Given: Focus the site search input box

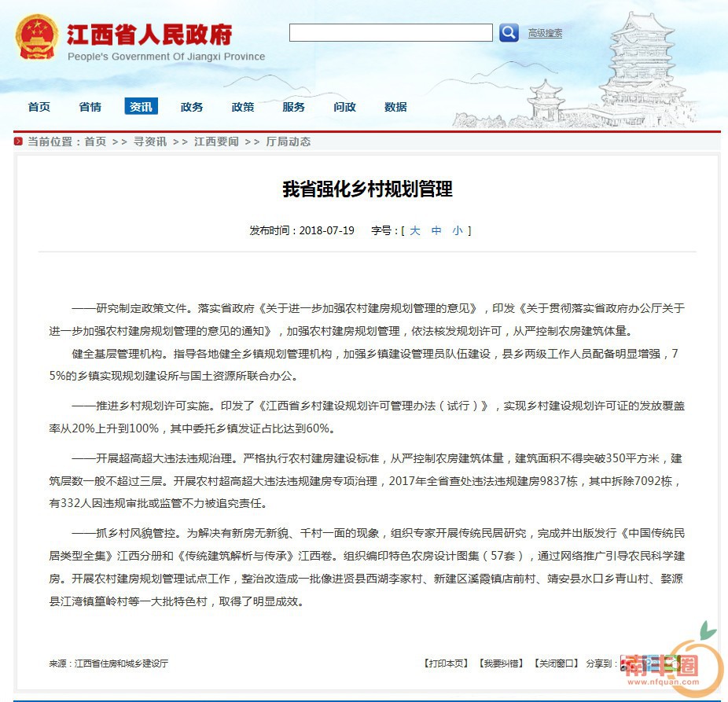Looking at the screenshot, I should tap(391, 33).
